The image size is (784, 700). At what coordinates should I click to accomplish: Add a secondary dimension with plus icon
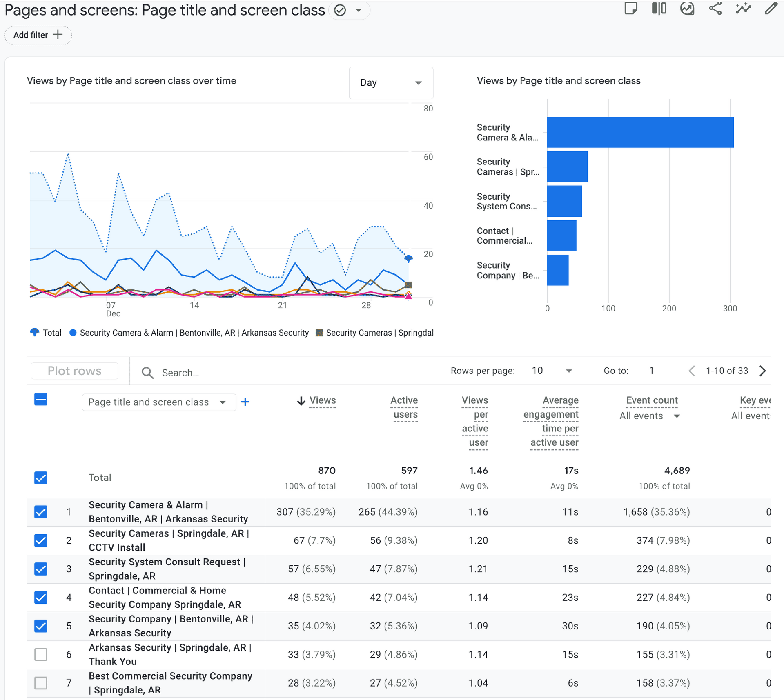pos(245,402)
